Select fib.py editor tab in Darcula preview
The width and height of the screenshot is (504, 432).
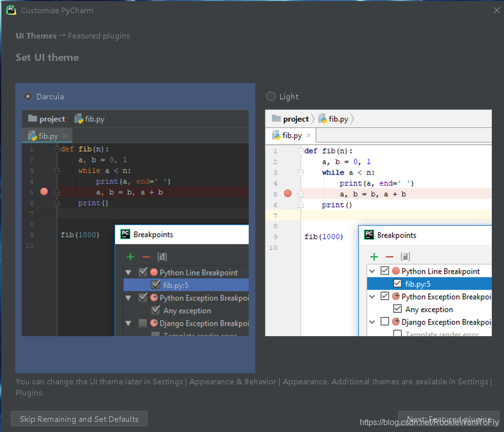click(x=47, y=136)
